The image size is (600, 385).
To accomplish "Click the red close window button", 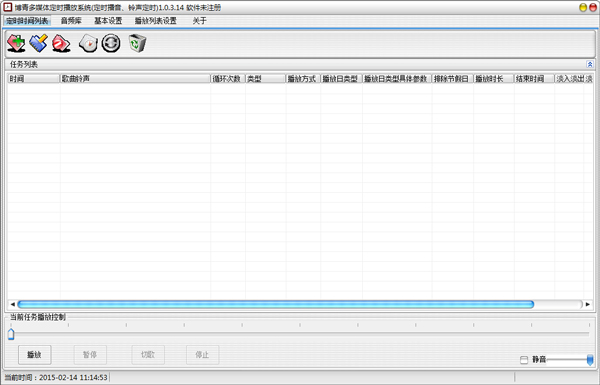I will pyautogui.click(x=592, y=8).
